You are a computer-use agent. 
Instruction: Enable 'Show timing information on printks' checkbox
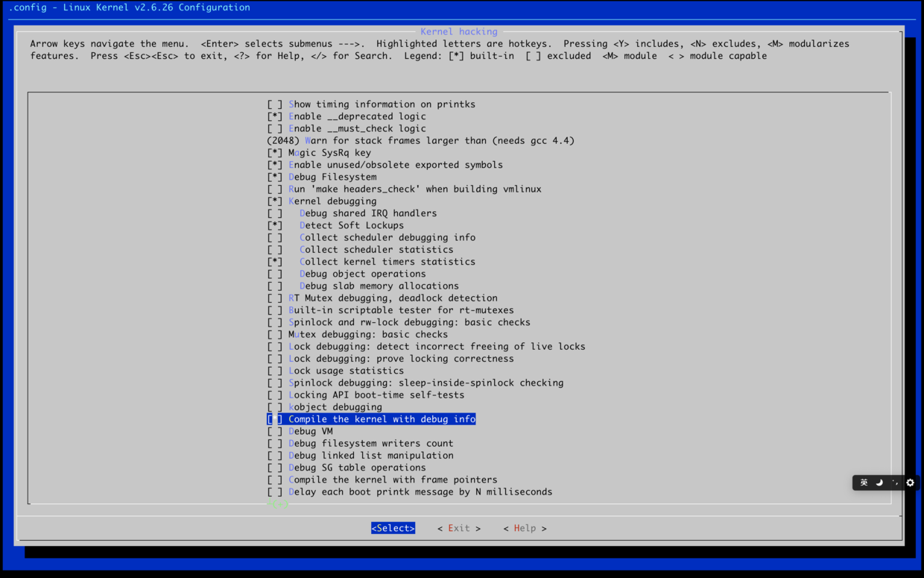(275, 104)
